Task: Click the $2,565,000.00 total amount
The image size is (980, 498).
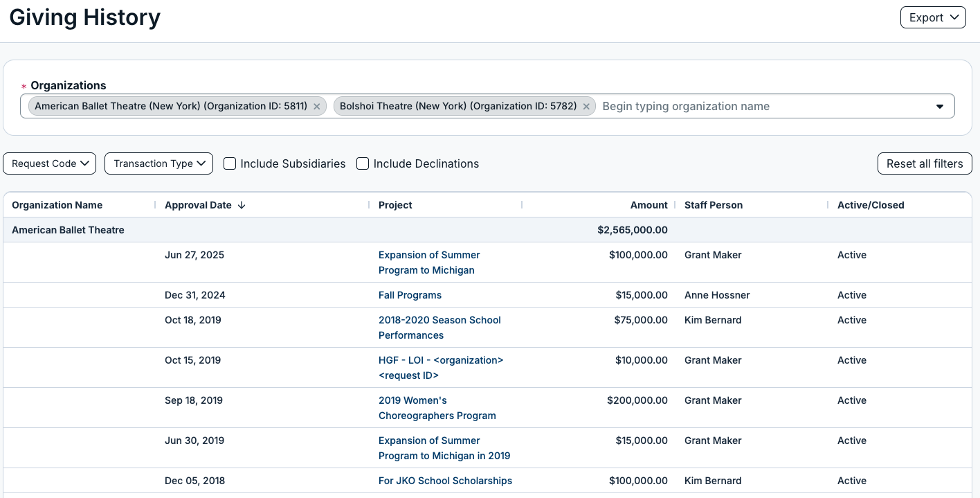Action: point(633,230)
